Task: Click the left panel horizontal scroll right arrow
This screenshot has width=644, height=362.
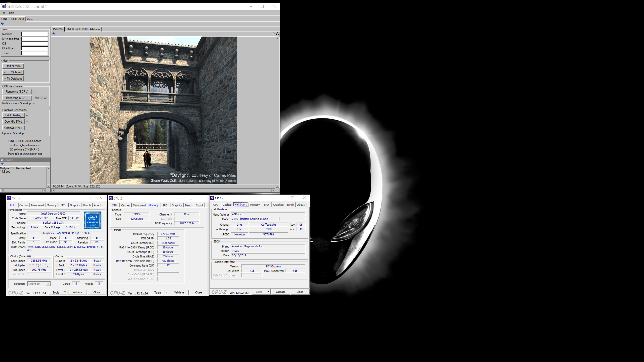Action: 44,190
